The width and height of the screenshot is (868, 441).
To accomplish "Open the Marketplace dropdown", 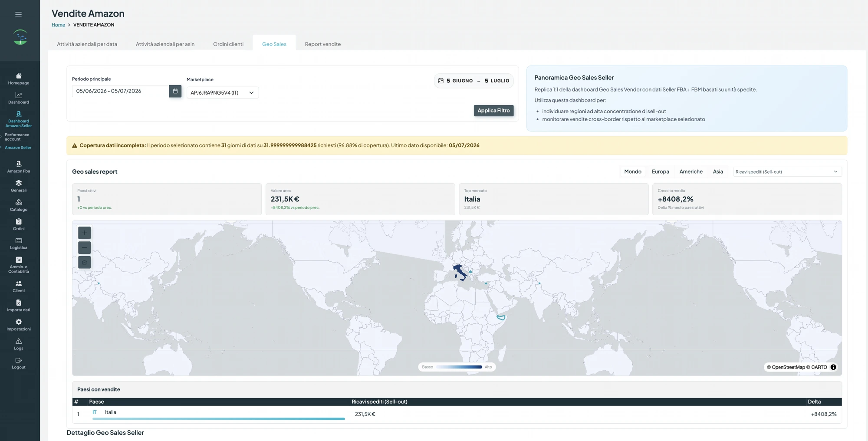I will [x=223, y=93].
